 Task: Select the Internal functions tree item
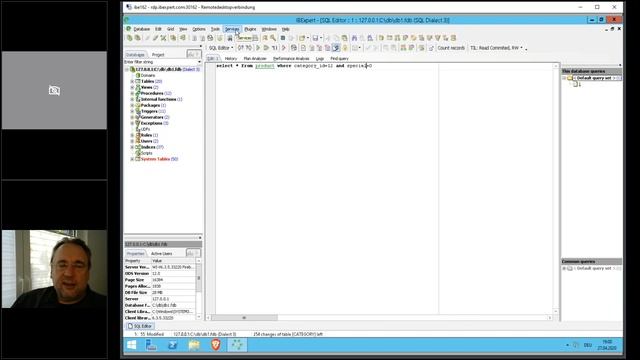(161, 100)
